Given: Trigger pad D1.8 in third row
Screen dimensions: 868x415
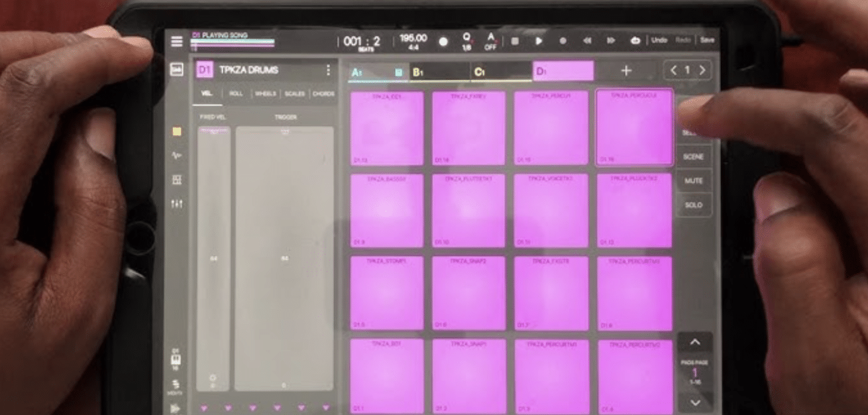Looking at the screenshot, I should (634, 293).
